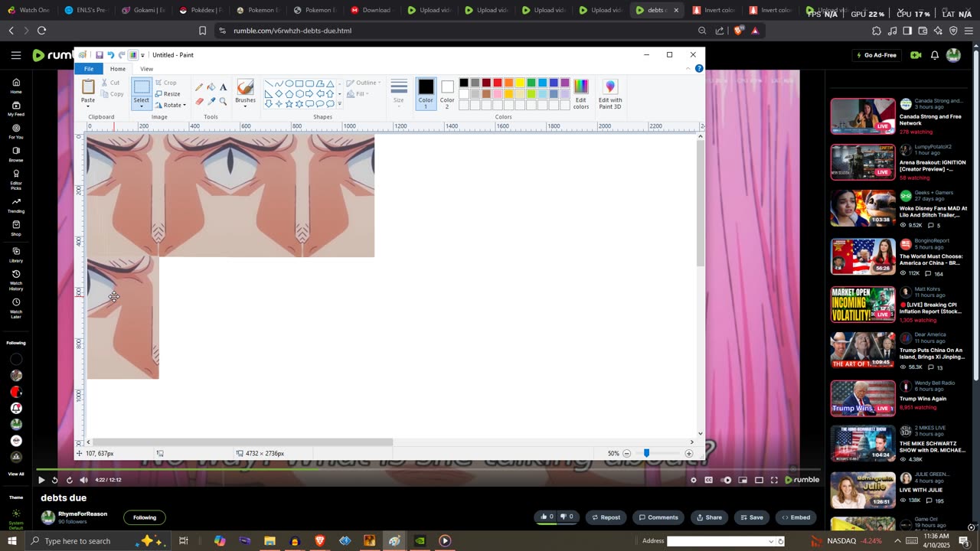Image resolution: width=980 pixels, height=551 pixels.
Task: Toggle theater mode on the Rumble player
Action: click(759, 480)
